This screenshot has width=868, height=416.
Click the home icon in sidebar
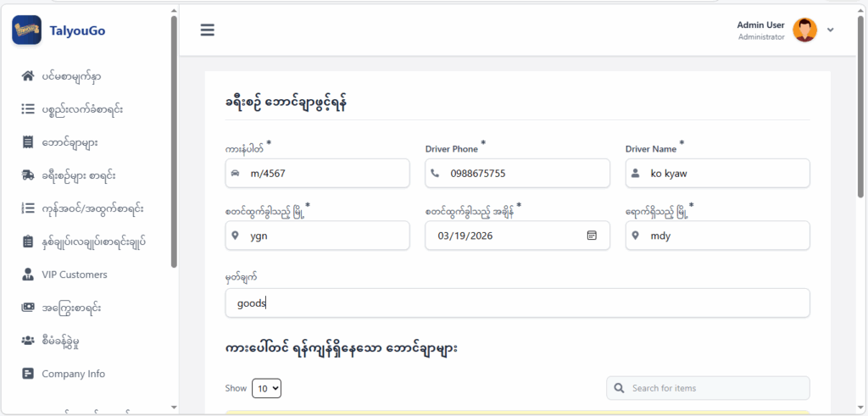(27, 76)
